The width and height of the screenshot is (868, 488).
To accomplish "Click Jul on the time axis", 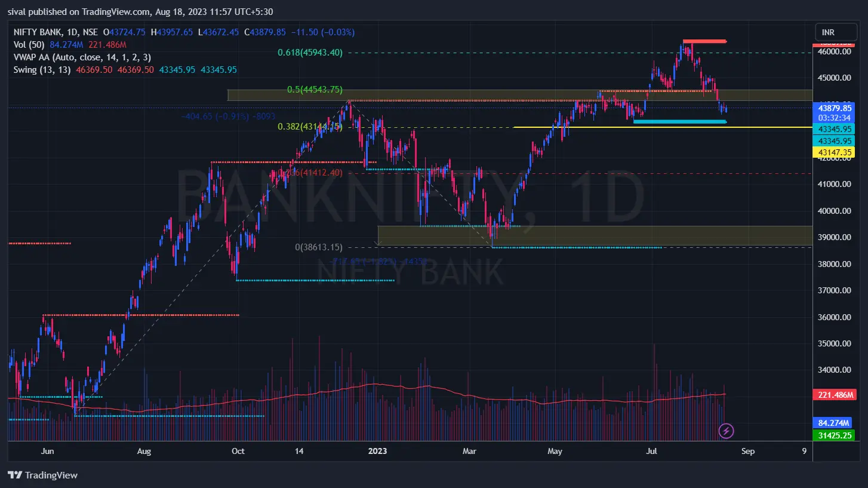I will (651, 452).
